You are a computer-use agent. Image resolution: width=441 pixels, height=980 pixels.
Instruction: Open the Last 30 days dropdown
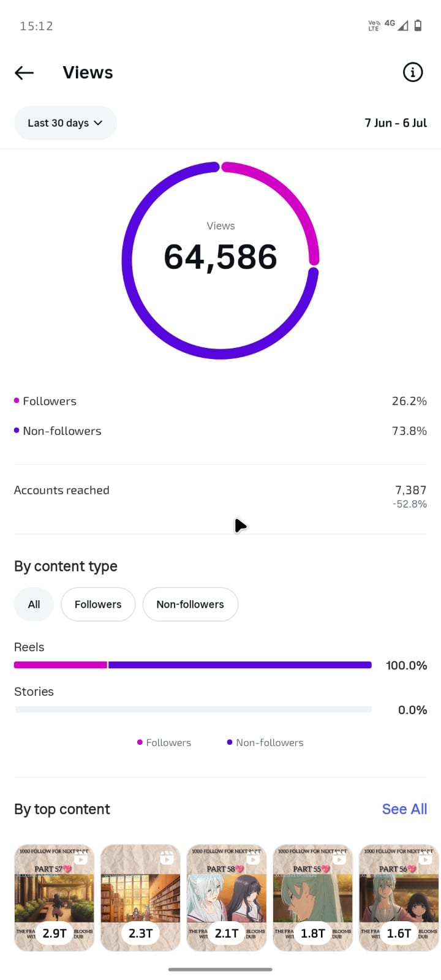(66, 123)
